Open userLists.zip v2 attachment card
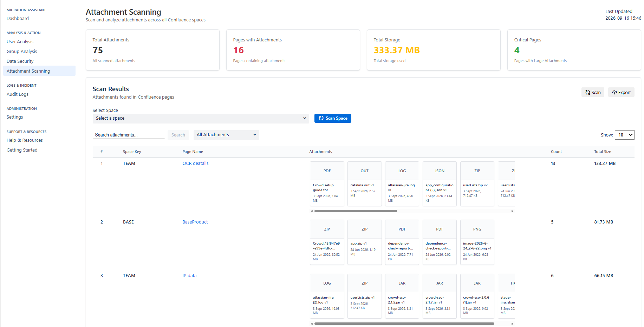Image resolution: width=644 pixels, height=327 pixels. click(477, 184)
